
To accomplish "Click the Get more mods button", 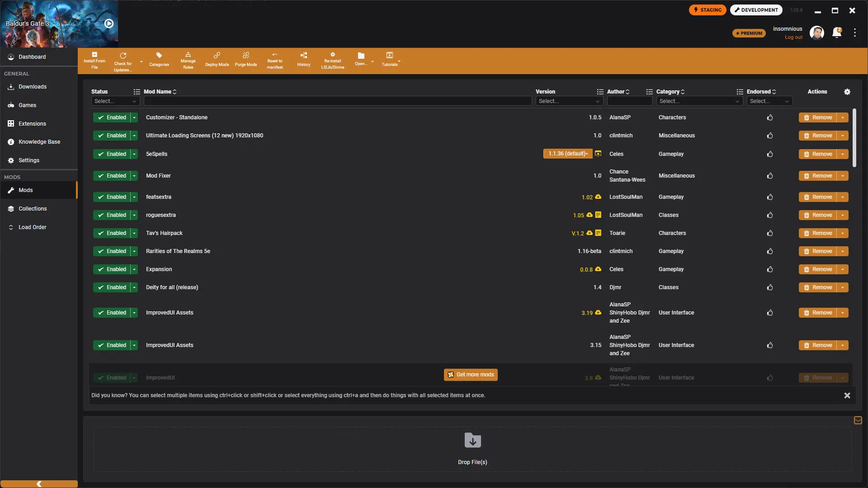I will click(471, 375).
